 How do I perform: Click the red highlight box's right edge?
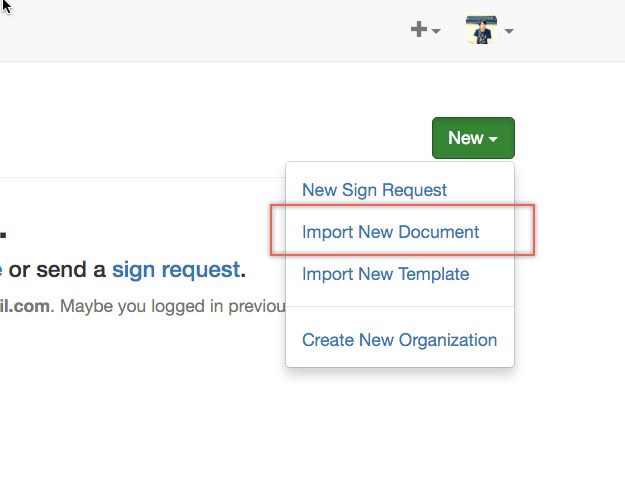point(535,232)
